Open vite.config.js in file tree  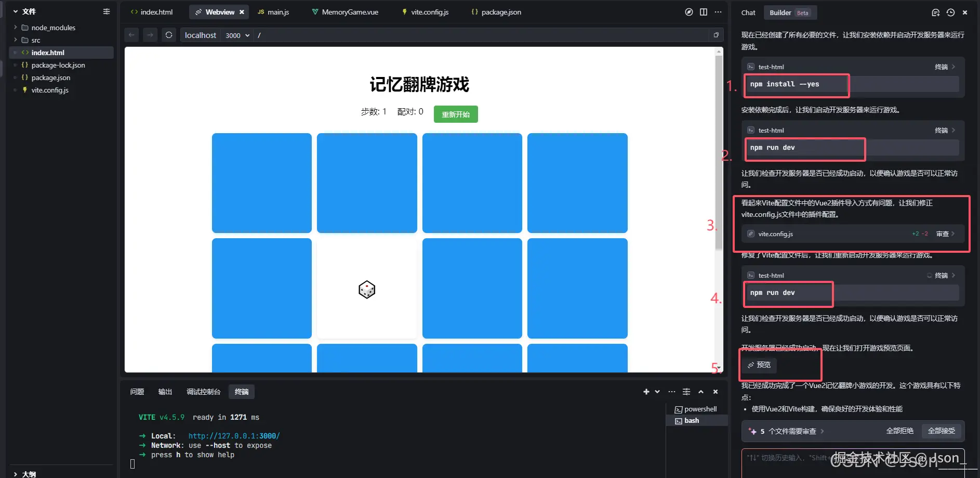[61, 90]
